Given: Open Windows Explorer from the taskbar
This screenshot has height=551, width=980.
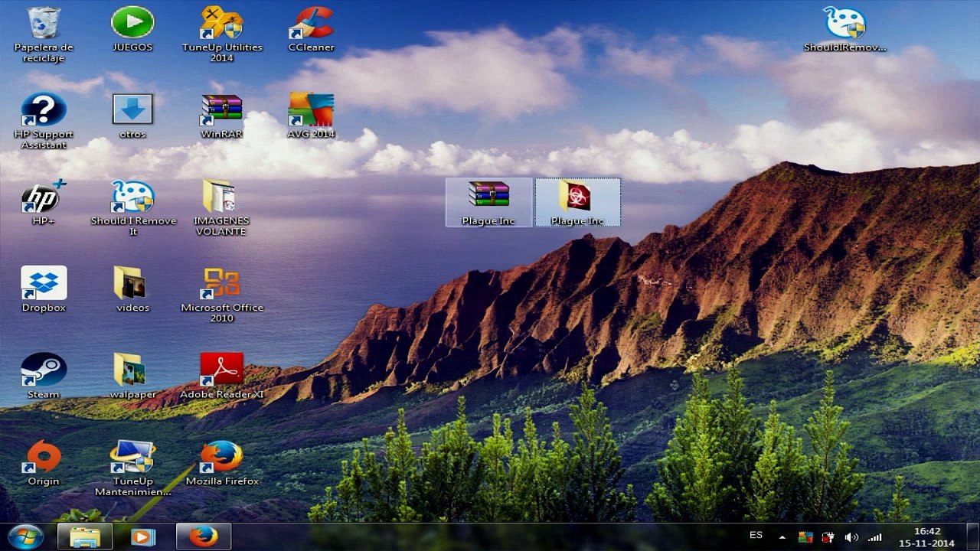Looking at the screenshot, I should 85,537.
